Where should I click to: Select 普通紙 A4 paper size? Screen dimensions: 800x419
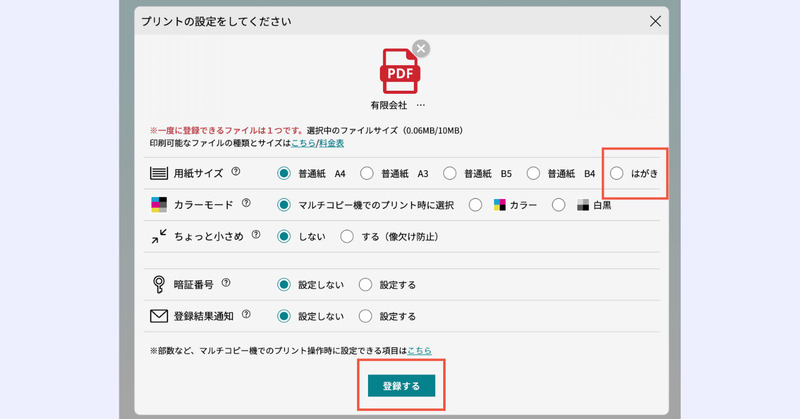click(x=284, y=174)
